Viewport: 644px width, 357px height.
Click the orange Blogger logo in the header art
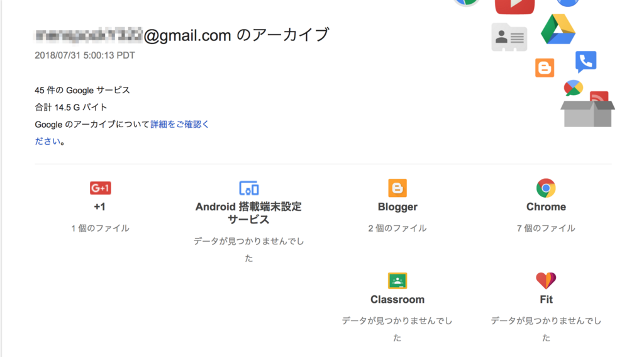click(545, 68)
